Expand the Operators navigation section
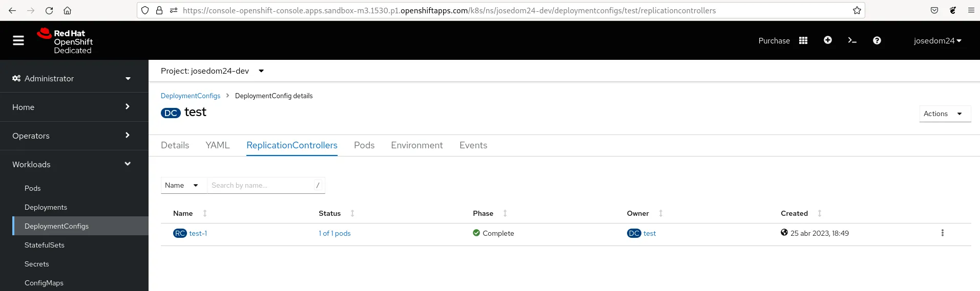Screen dimensions: 980x291 (72, 136)
